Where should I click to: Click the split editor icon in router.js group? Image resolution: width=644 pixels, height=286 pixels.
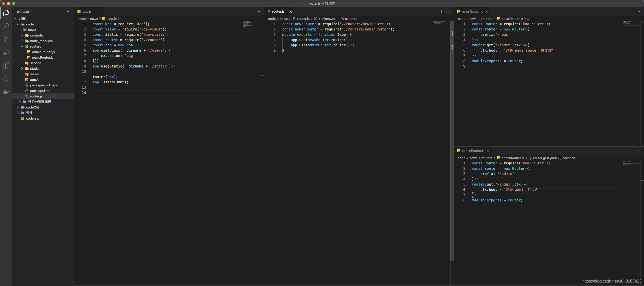coord(441,12)
